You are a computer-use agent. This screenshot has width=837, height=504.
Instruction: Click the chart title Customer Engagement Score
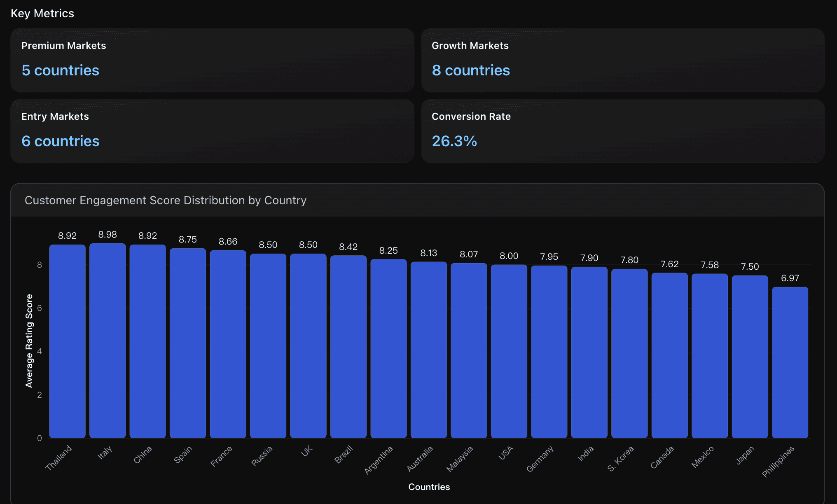pyautogui.click(x=166, y=201)
